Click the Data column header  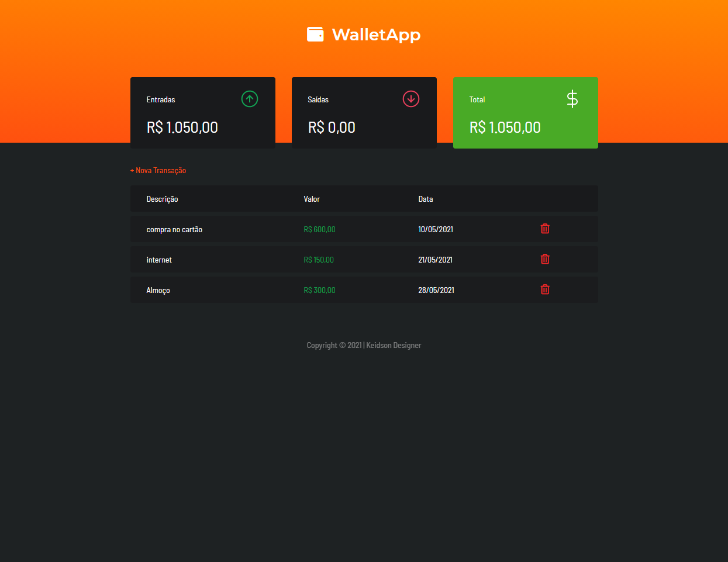pyautogui.click(x=426, y=199)
